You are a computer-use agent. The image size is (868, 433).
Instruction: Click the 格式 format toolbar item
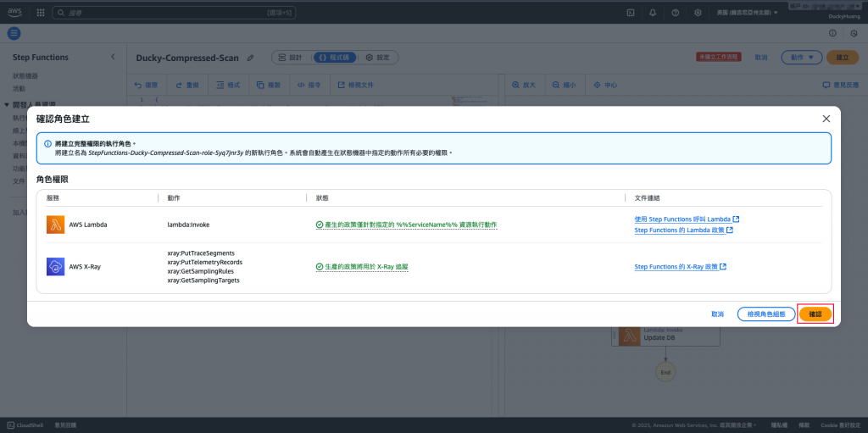(x=228, y=86)
